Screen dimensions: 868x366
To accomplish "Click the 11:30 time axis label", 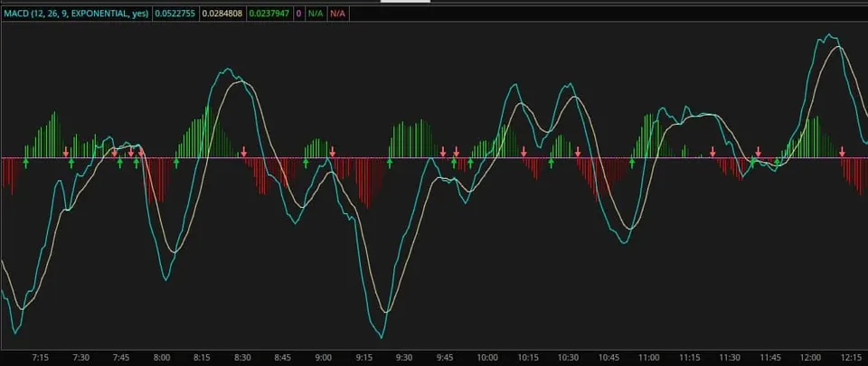I will 730,357.
